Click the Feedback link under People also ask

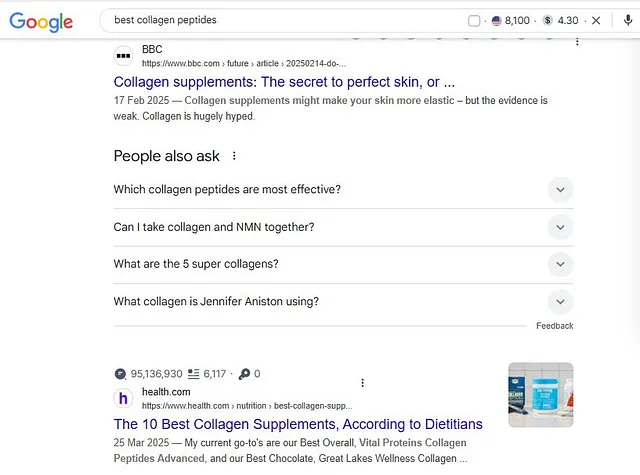[x=555, y=326]
